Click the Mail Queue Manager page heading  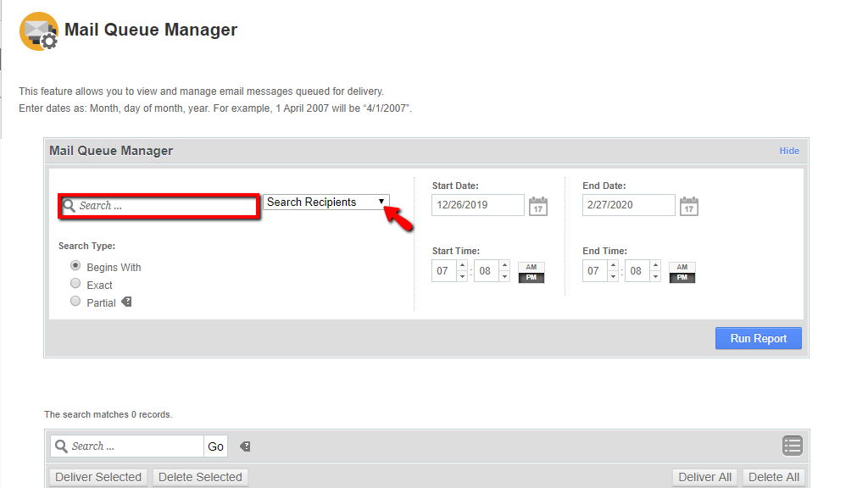151,30
